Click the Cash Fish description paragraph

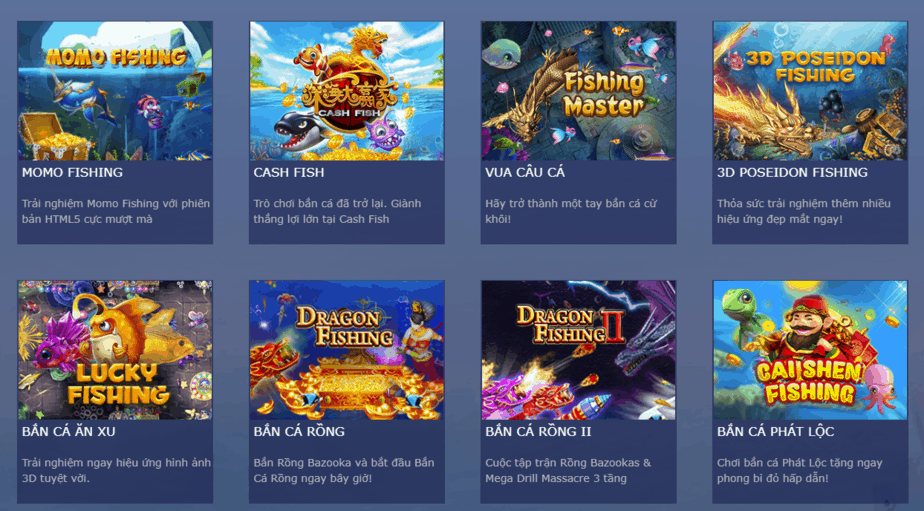click(337, 211)
